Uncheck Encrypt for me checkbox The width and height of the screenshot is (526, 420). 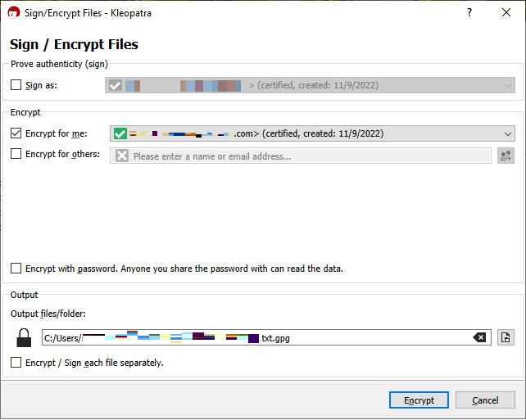pos(16,133)
